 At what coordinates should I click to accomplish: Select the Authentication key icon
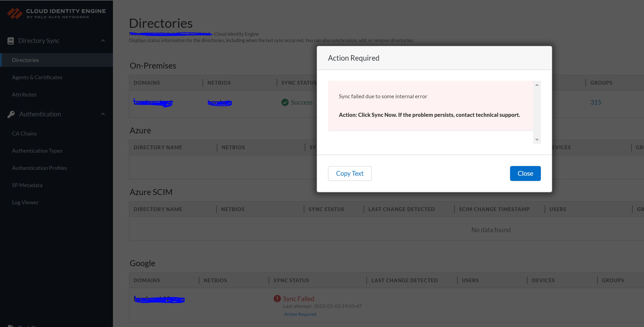tap(10, 114)
